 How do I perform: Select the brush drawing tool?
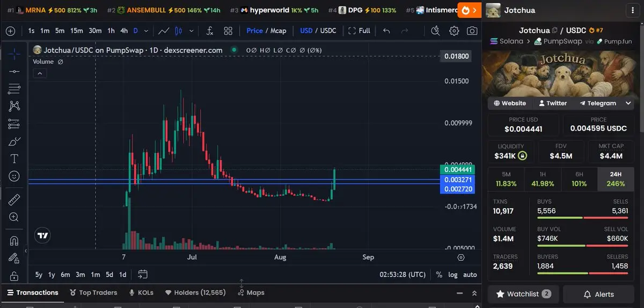pos(14,142)
